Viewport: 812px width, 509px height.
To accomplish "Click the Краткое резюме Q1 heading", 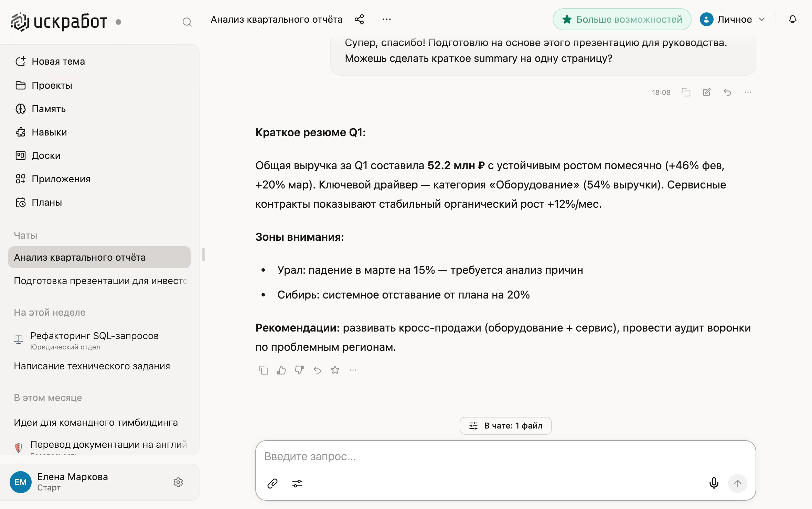I will pyautogui.click(x=310, y=132).
